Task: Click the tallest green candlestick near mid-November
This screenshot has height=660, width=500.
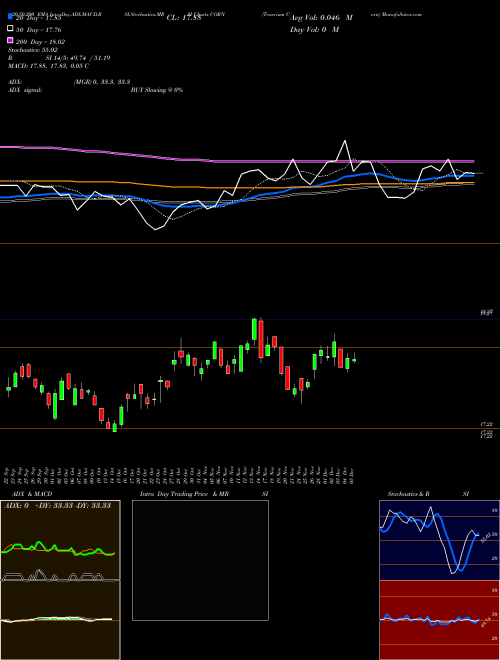Action: [254, 329]
